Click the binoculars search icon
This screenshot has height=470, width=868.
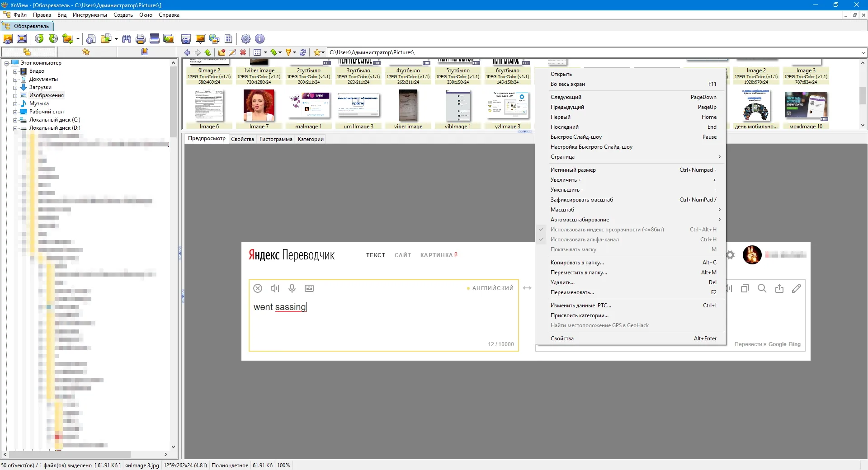click(x=127, y=39)
